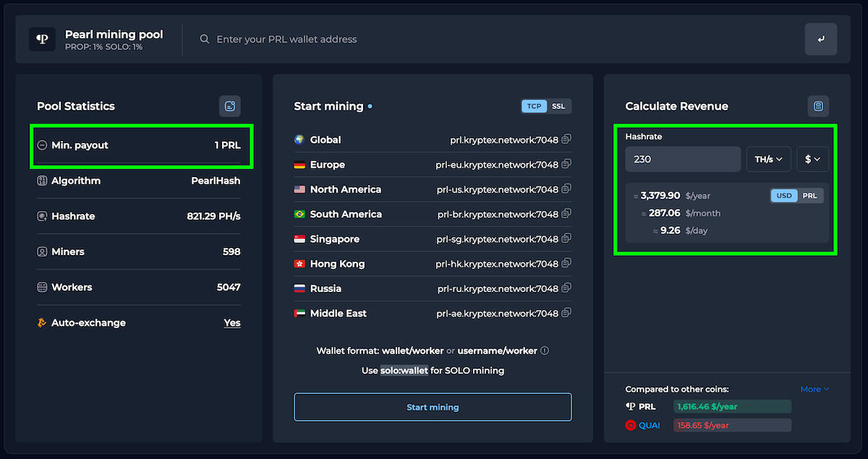This screenshot has width=868, height=459.
Task: Click the wallet format info icon
Action: (545, 351)
